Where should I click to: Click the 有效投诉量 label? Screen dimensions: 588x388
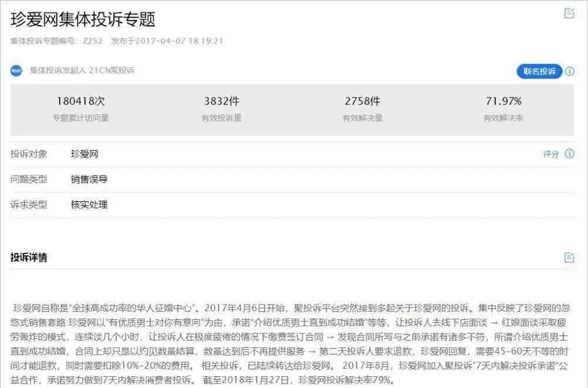[x=221, y=118]
